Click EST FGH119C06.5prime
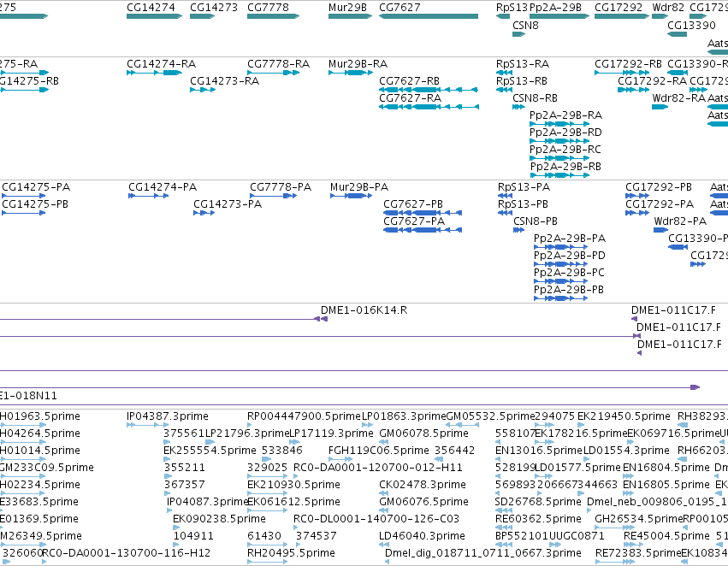 coord(378,451)
